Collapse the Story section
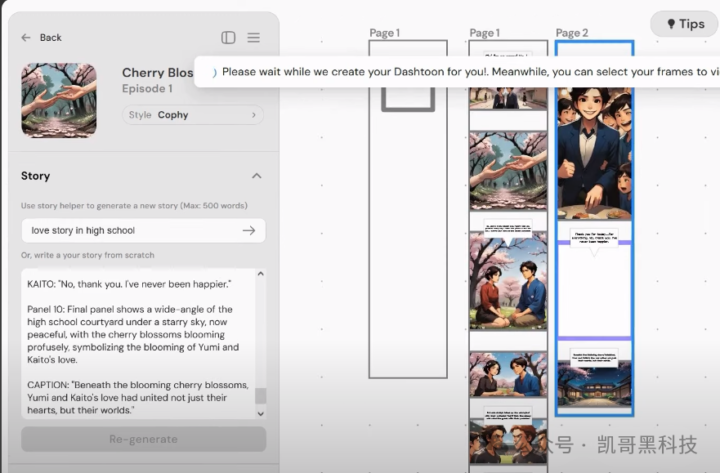This screenshot has height=473, width=720. [x=256, y=176]
